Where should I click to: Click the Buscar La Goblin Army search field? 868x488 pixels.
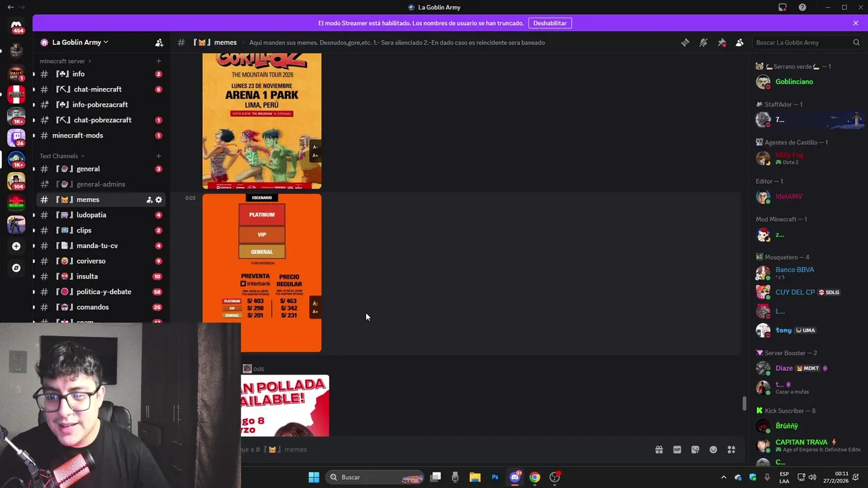point(807,42)
